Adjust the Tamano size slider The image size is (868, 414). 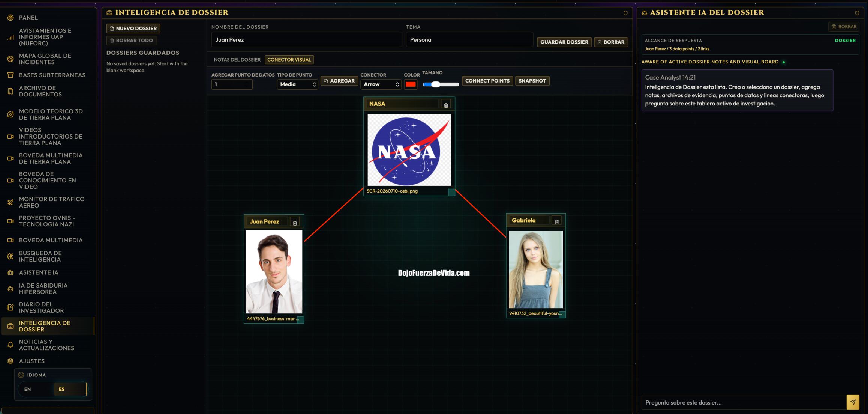coord(441,84)
